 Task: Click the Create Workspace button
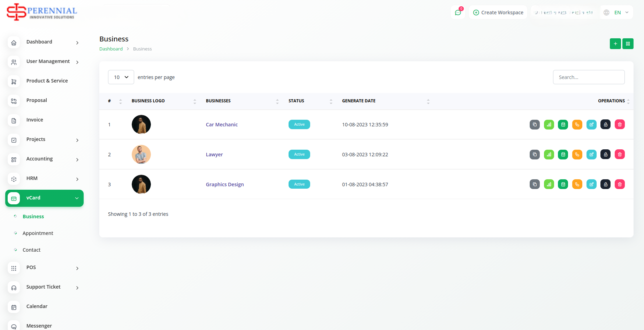tap(498, 13)
